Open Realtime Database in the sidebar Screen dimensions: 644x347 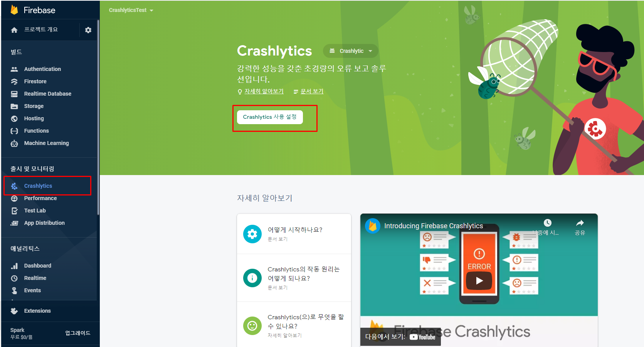pos(48,94)
